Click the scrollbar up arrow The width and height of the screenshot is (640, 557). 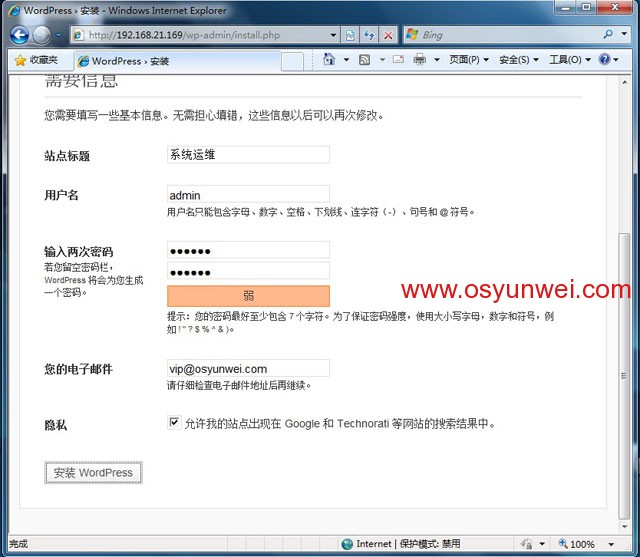coord(624,82)
